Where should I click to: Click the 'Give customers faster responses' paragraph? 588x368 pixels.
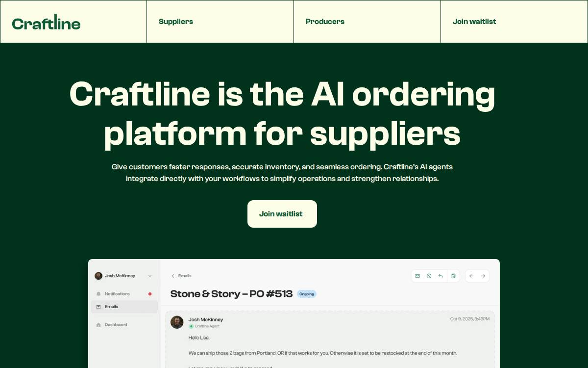[282, 173]
